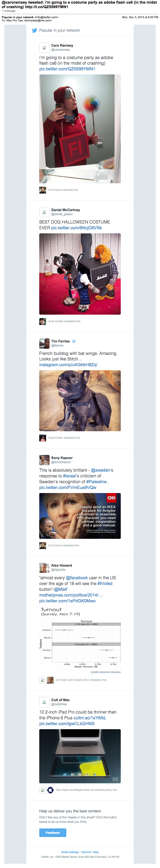Open the dog Halloween costume photo

coord(80,274)
